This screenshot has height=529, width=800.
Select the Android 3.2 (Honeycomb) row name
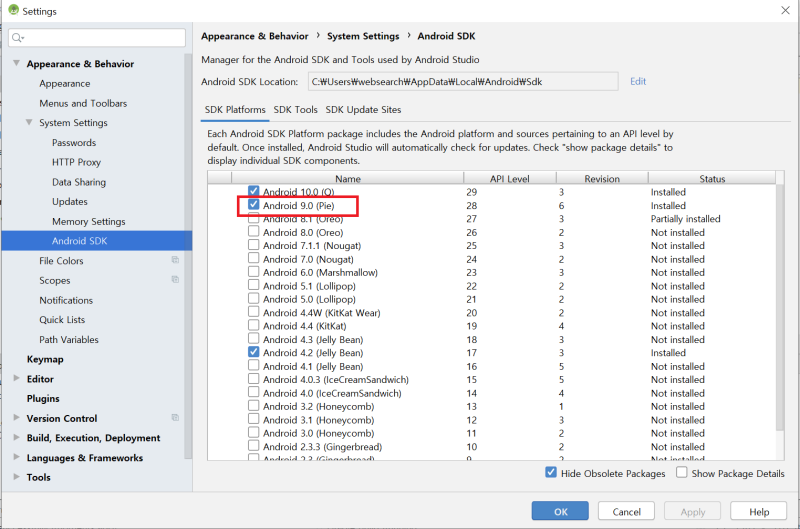[318, 407]
